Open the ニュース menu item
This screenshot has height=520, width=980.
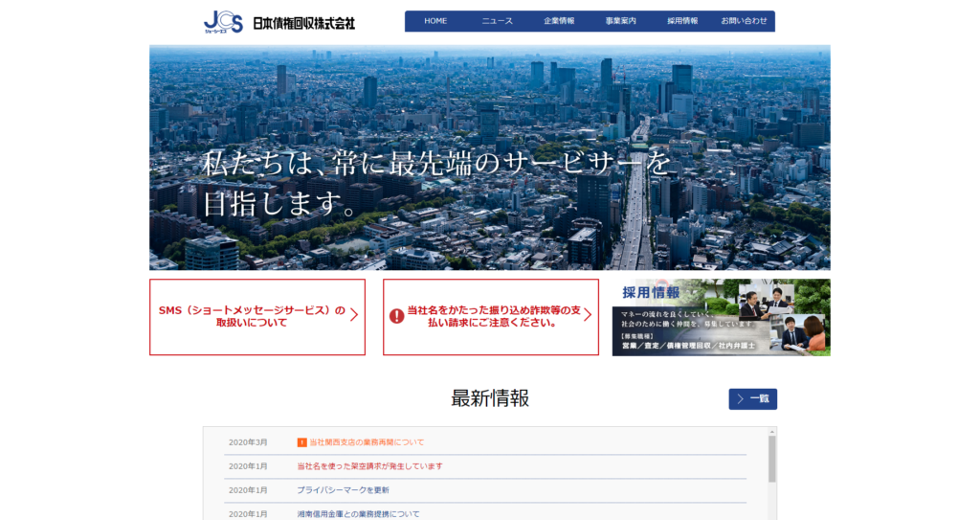coord(497,21)
